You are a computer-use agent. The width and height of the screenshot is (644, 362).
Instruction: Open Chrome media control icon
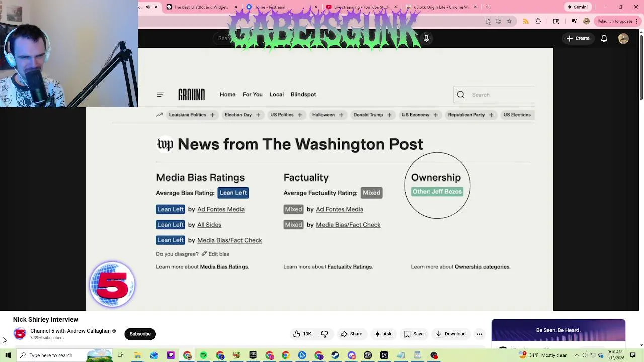click(x=574, y=21)
